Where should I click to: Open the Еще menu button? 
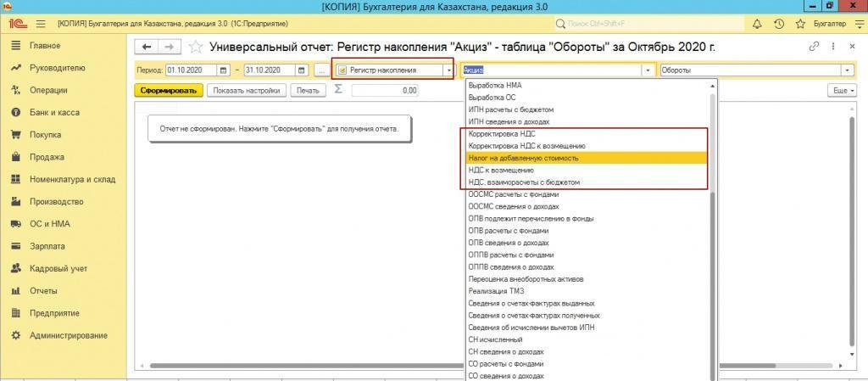pyautogui.click(x=840, y=90)
